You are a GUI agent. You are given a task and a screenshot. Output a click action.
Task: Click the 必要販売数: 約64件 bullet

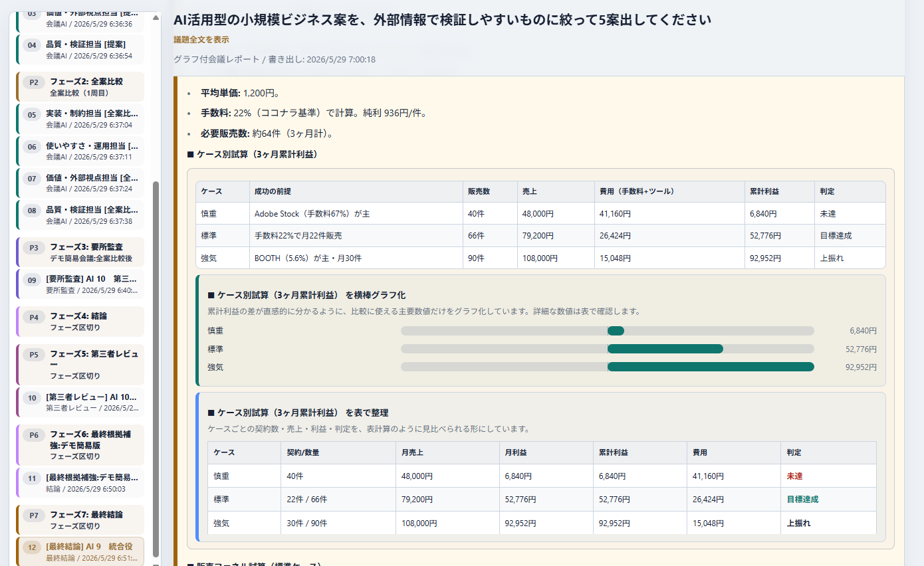267,134
